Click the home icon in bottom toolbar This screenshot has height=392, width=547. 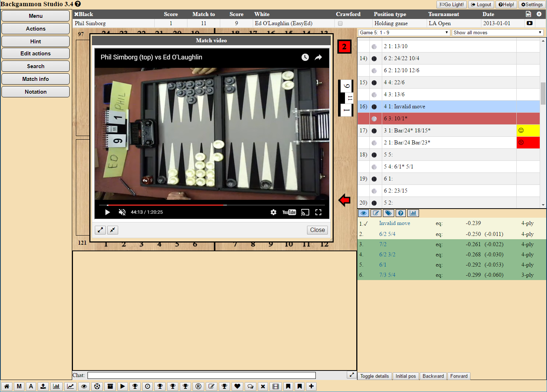point(7,386)
